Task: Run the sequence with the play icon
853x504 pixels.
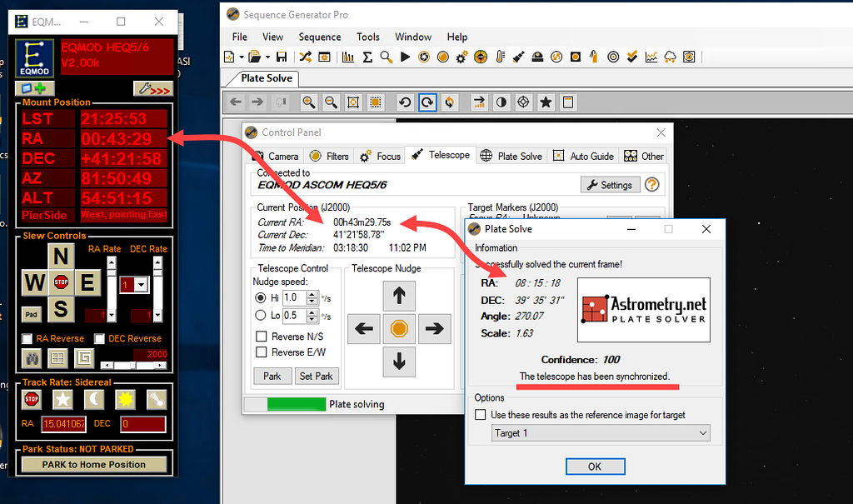Action: [x=405, y=57]
